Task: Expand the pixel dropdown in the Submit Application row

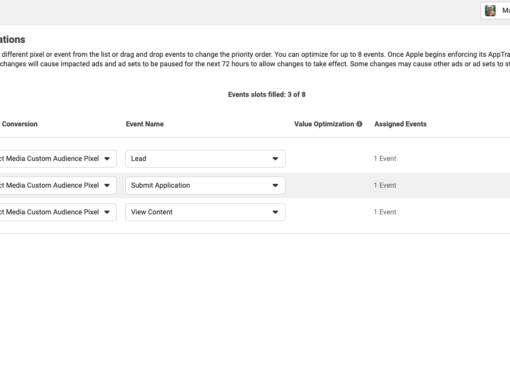Action: [58, 185]
